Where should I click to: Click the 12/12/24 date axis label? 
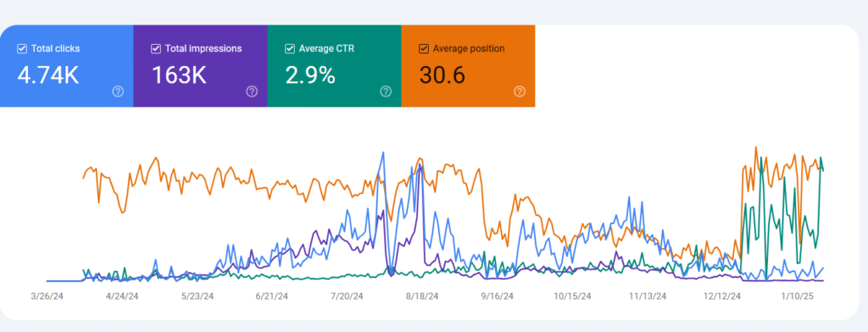tap(722, 296)
